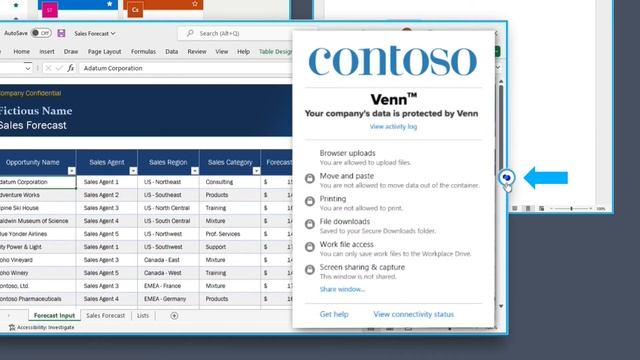Click the Insert Function fx icon
Screen dimensions: 640x360
click(71, 68)
